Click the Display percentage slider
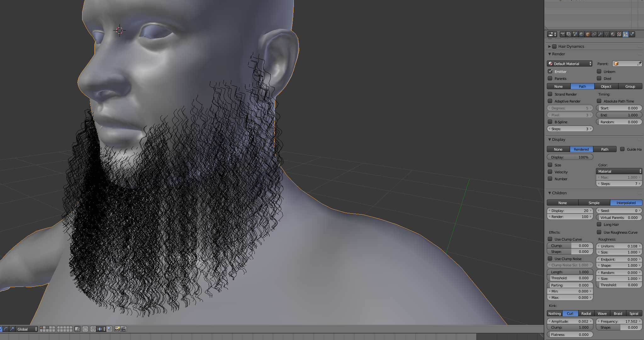 pyautogui.click(x=570, y=157)
